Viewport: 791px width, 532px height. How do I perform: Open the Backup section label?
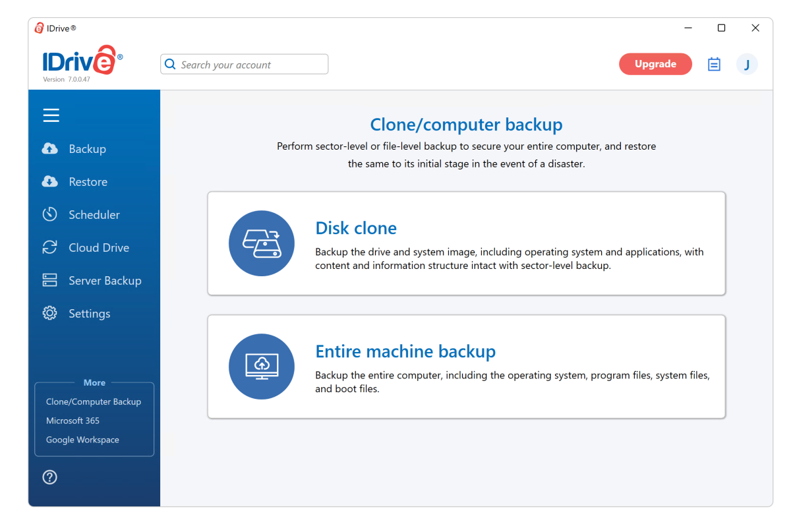pyautogui.click(x=87, y=149)
